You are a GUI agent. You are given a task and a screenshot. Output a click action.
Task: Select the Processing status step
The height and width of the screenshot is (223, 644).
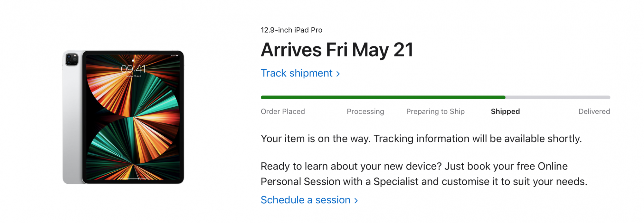pos(365,111)
